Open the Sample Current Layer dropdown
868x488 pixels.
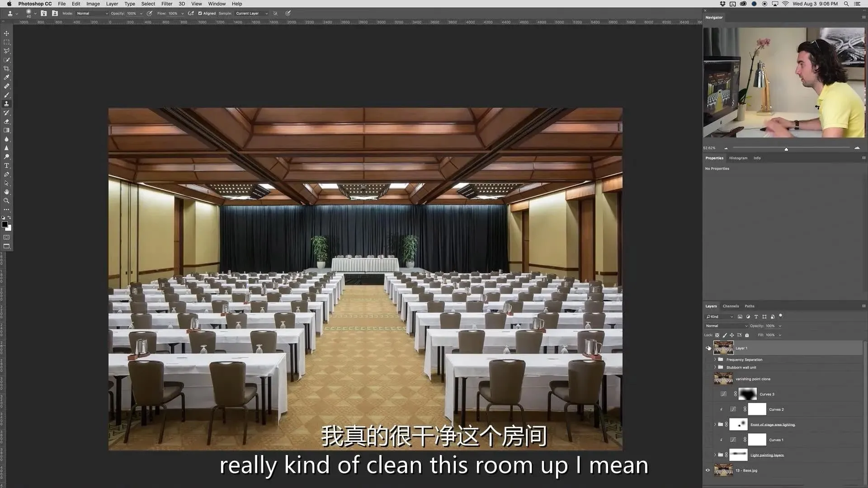pyautogui.click(x=251, y=14)
